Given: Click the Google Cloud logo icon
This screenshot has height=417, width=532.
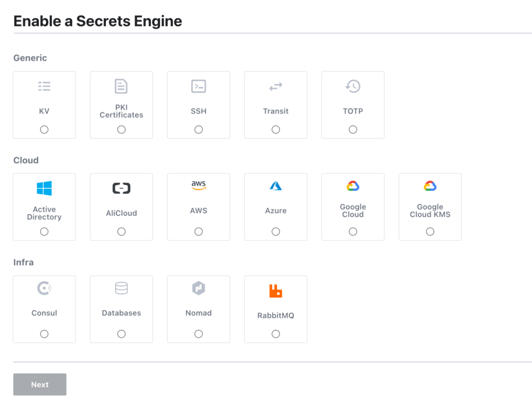Looking at the screenshot, I should 352,187.
